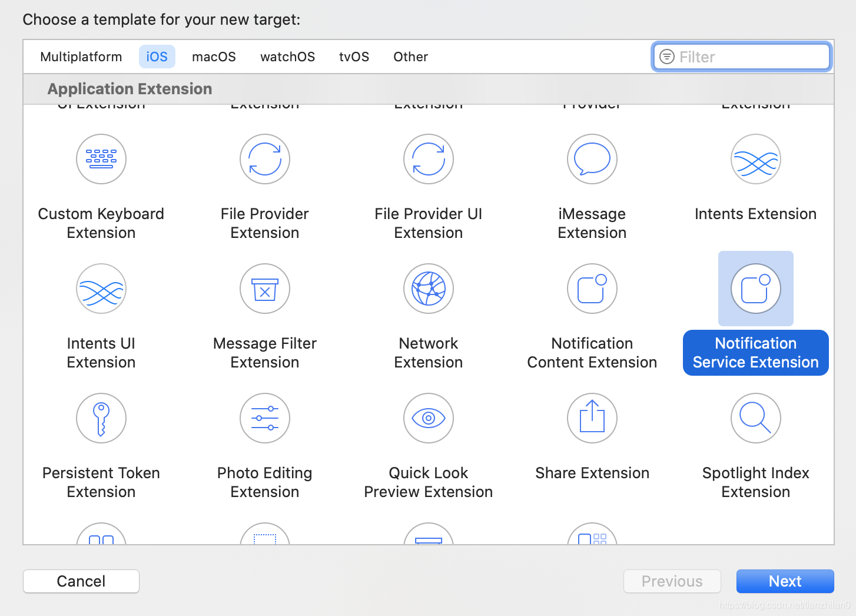Select the Share Extension icon
This screenshot has height=616, width=856.
(x=592, y=418)
